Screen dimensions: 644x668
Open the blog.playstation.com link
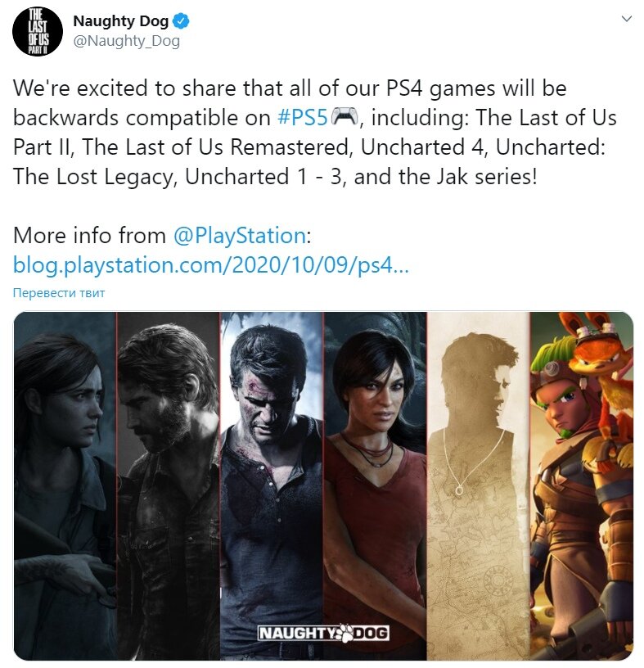211,265
